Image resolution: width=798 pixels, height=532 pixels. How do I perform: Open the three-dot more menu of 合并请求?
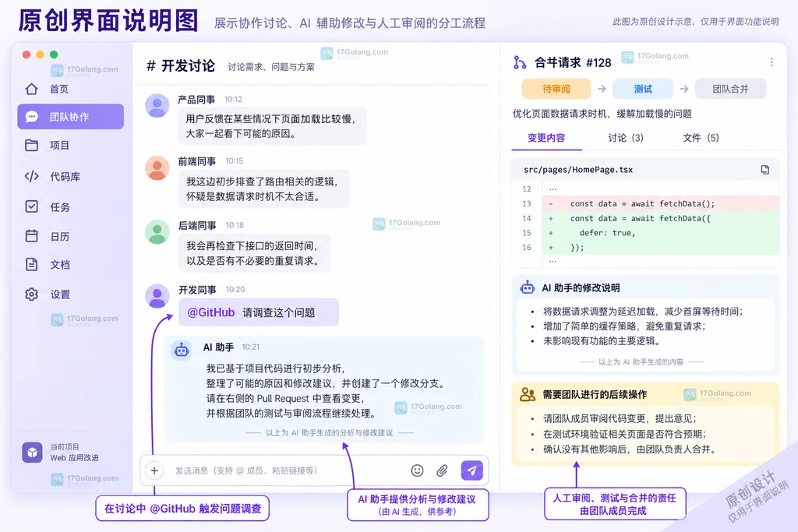pyautogui.click(x=772, y=62)
